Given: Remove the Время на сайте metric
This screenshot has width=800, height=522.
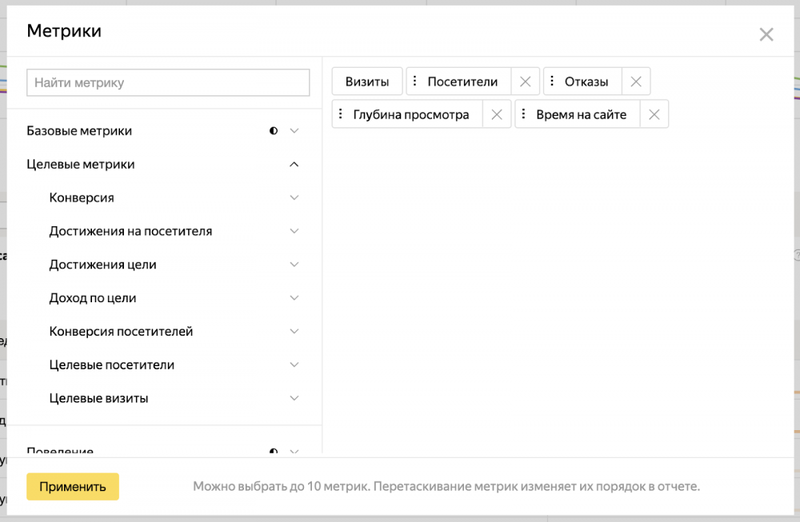Looking at the screenshot, I should click(654, 115).
